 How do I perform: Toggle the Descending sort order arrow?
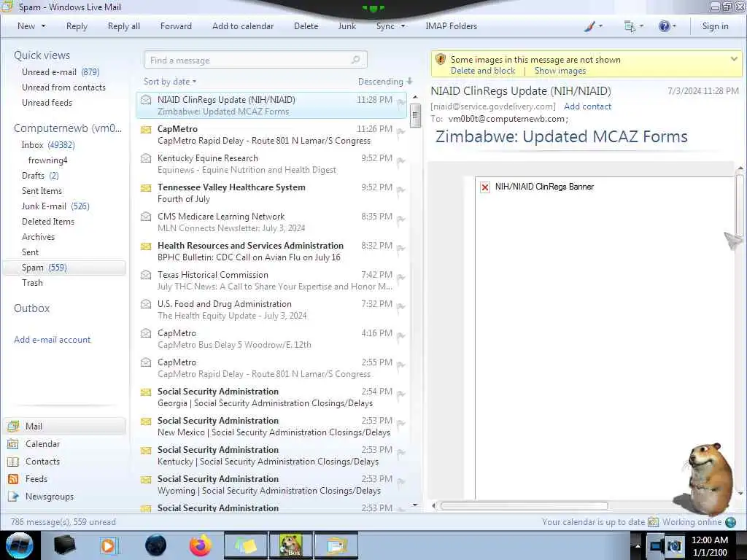410,82
